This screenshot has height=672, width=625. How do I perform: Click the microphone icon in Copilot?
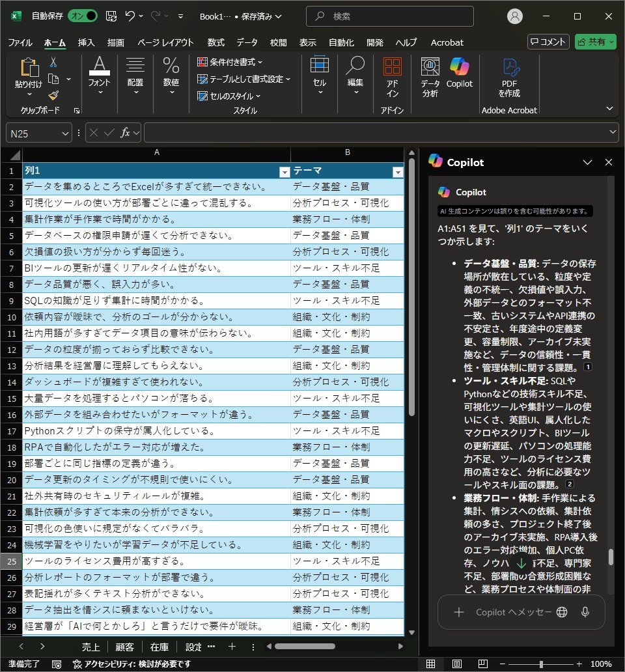point(585,612)
